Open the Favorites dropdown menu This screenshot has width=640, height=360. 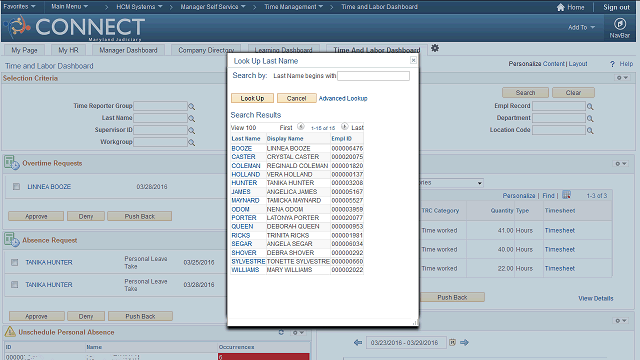click(x=19, y=7)
